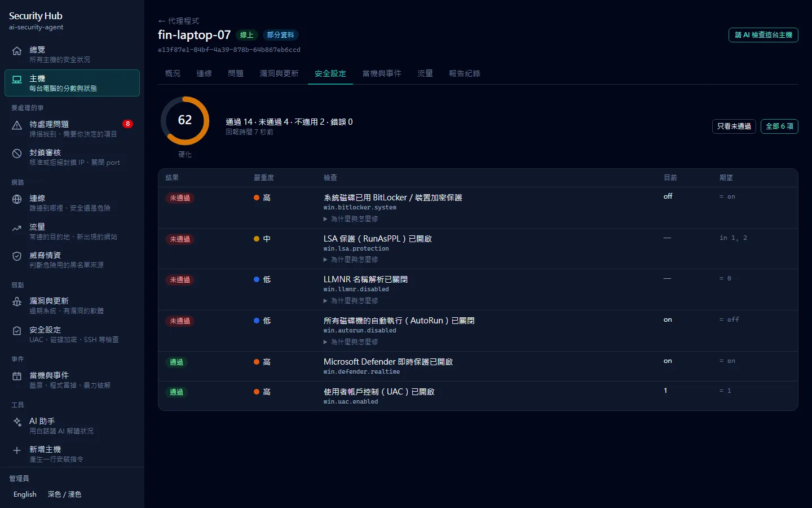Click the win.uac.enabled check ID

click(x=351, y=402)
